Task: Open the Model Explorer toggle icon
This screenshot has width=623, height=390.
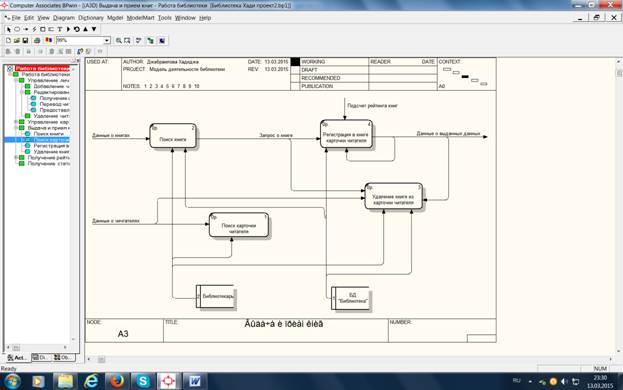Action: pyautogui.click(x=150, y=41)
